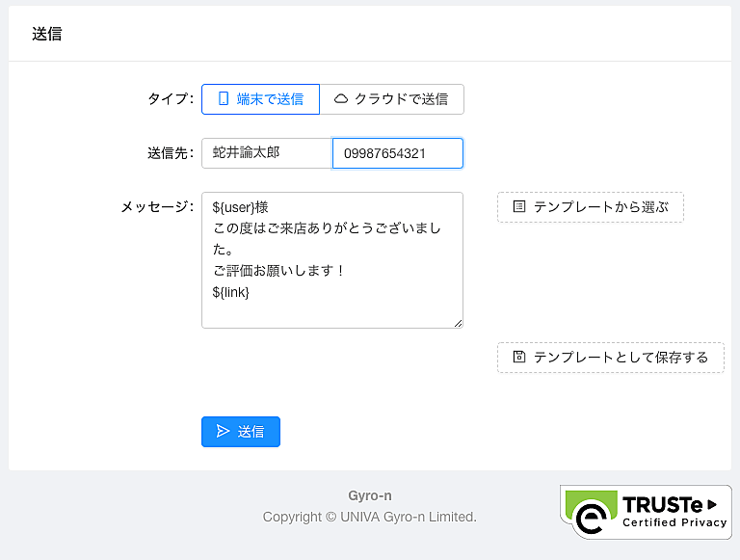Click the phone number field 09987654321
Screen dimensions: 740x560
(398, 153)
